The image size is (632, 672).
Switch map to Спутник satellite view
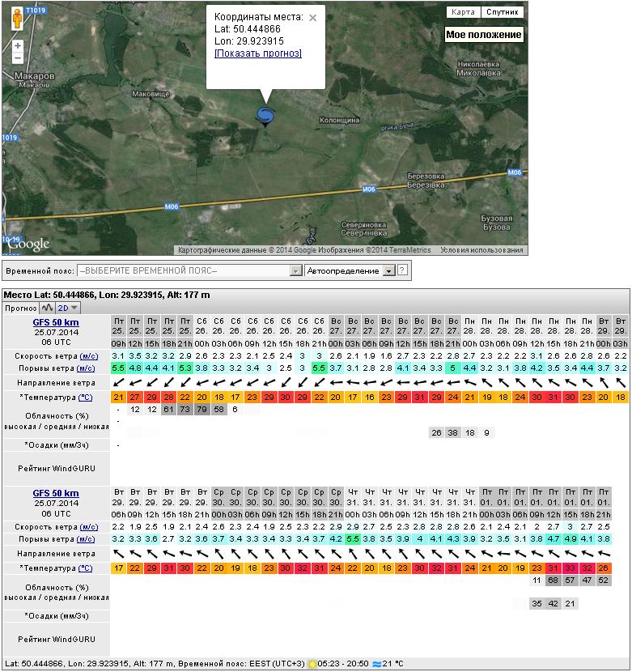click(x=503, y=12)
